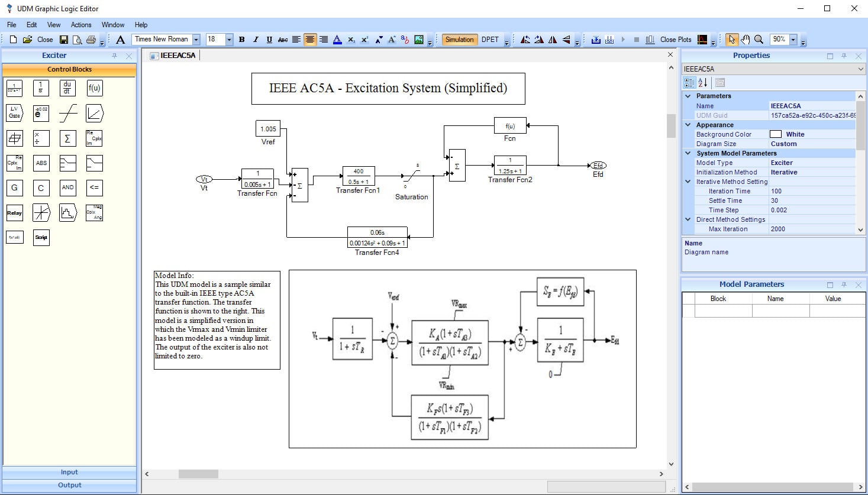The width and height of the screenshot is (868, 495).
Task: Choose the Relay control block
Action: tap(14, 213)
